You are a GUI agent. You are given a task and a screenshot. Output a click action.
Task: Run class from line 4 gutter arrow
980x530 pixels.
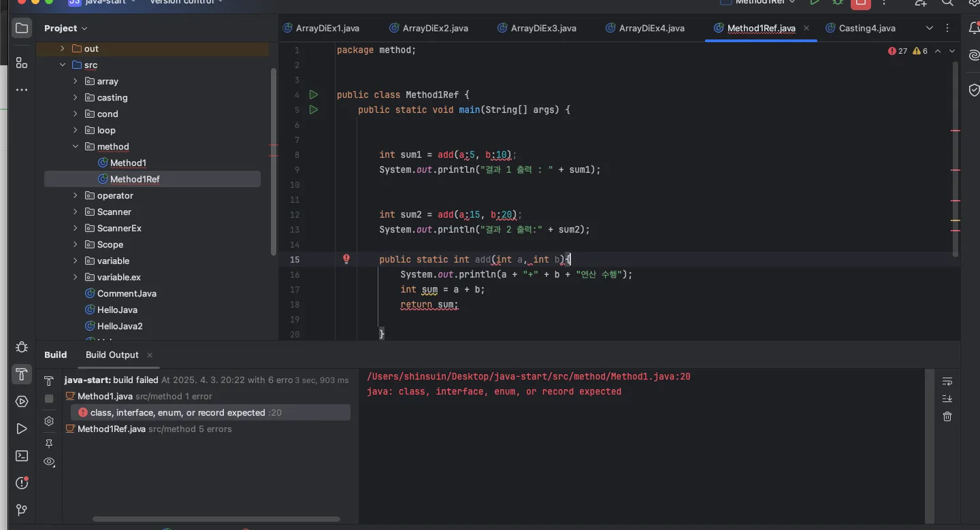tap(314, 95)
